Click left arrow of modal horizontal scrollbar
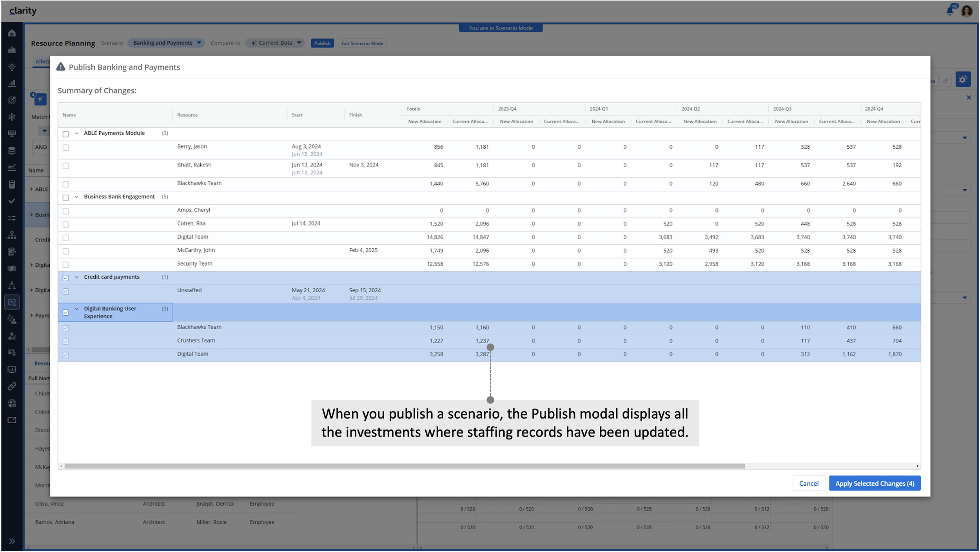 click(x=61, y=466)
